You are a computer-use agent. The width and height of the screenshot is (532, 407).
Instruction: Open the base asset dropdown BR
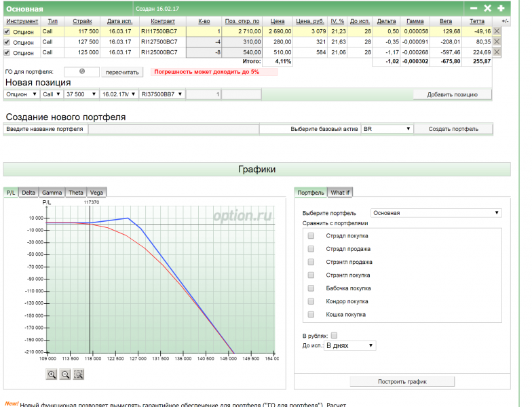point(387,129)
